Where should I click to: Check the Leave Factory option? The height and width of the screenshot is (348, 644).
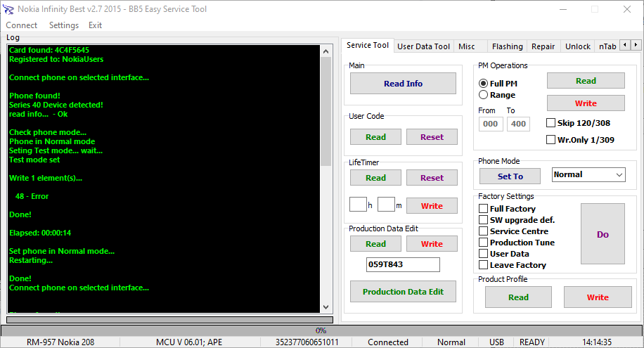[x=484, y=265]
